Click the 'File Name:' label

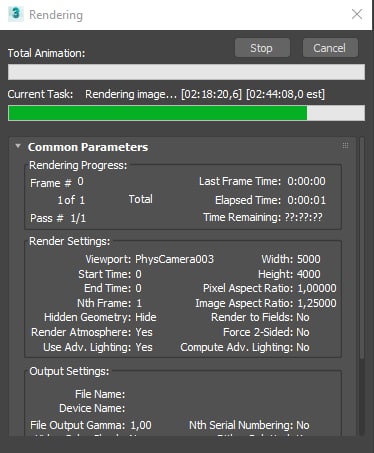(100, 394)
